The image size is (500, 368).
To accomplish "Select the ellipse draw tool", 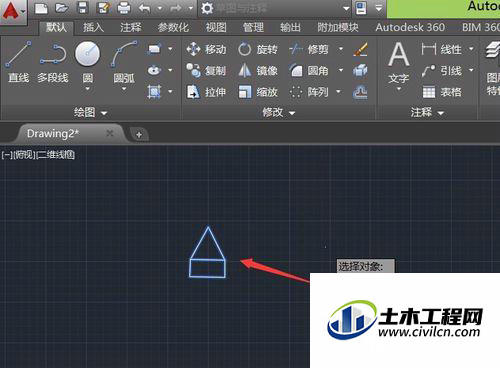I will (x=154, y=70).
